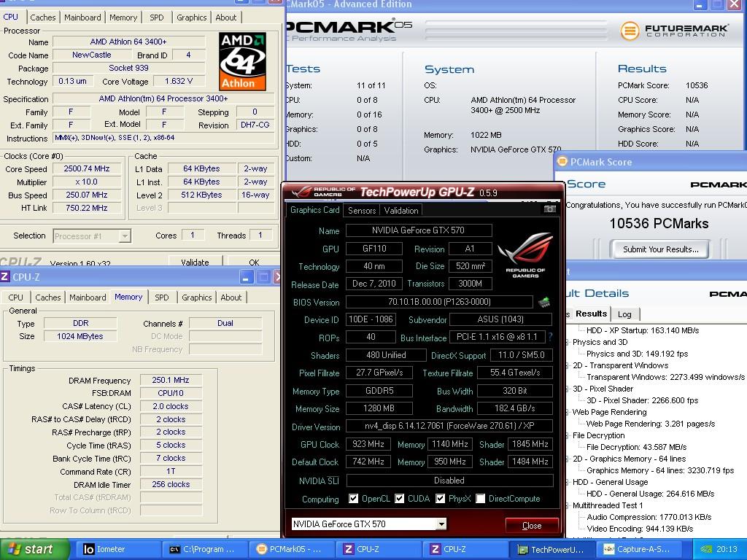Click the Core Voltage value 1.632 V
Viewport: 747px width, 560px height.
179,82
